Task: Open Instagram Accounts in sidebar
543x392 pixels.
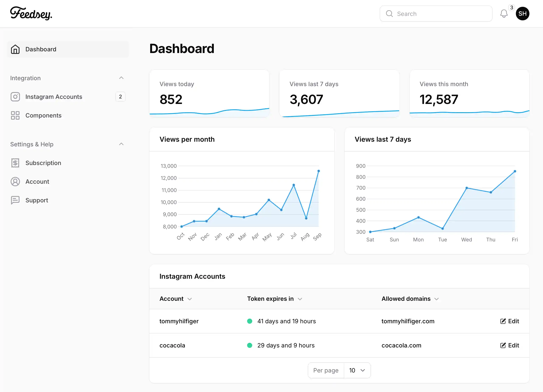Action: coord(68,97)
